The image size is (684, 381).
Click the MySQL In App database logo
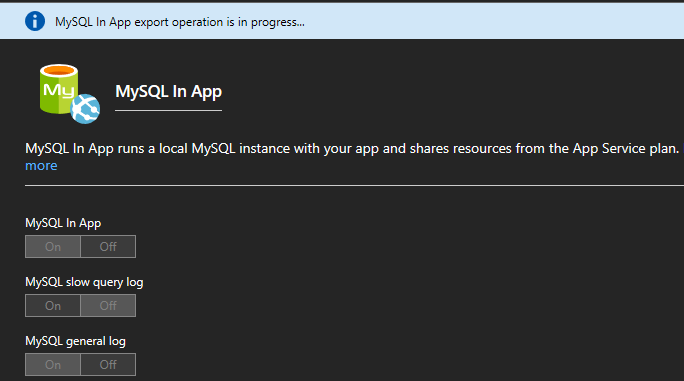69,93
